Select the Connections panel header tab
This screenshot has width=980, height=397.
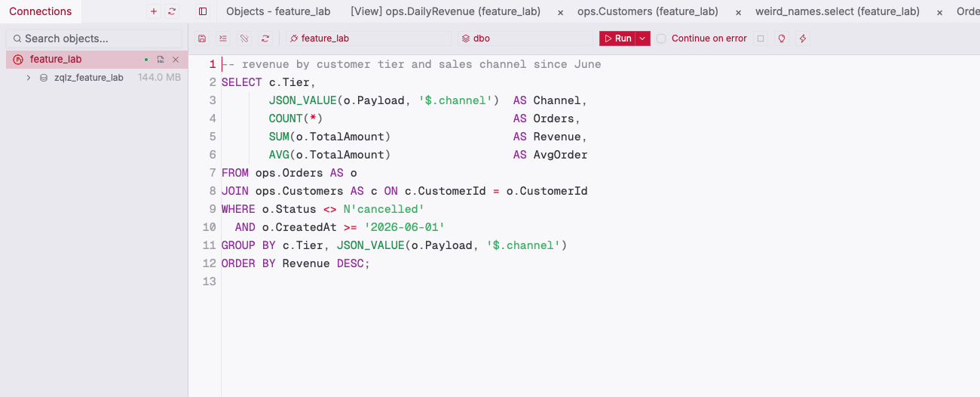click(x=41, y=11)
